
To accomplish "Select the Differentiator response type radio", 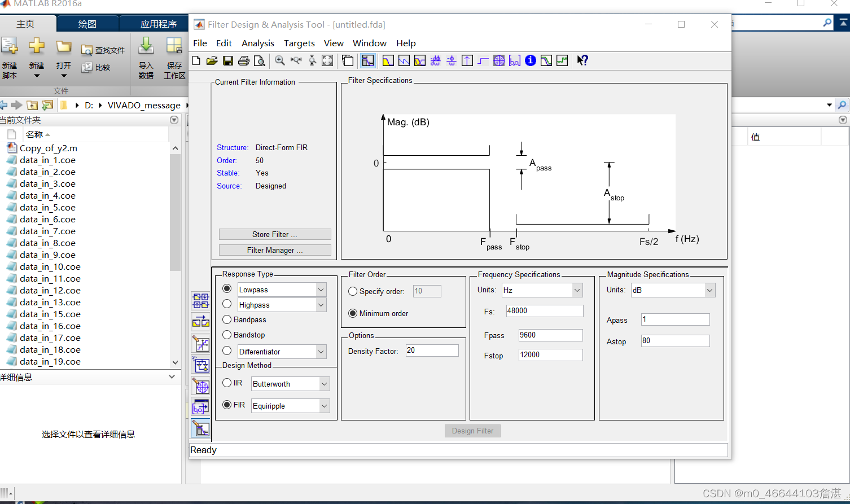I will (227, 350).
